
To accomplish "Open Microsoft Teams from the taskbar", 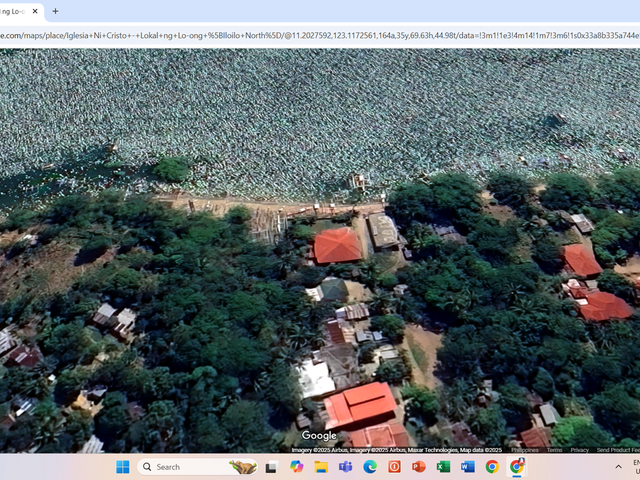I will coord(345,467).
